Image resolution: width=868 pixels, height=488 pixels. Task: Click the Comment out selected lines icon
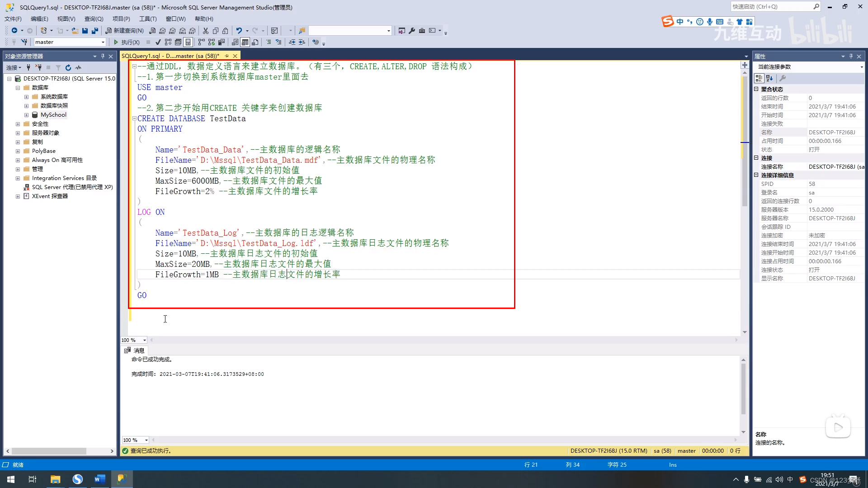(x=269, y=42)
